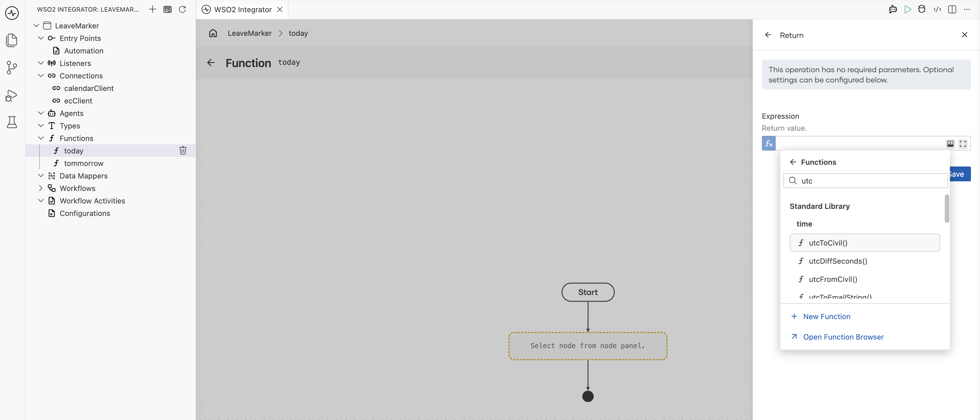Split the editor layout
Image resolution: width=980 pixels, height=420 pixels.
(x=952, y=9)
